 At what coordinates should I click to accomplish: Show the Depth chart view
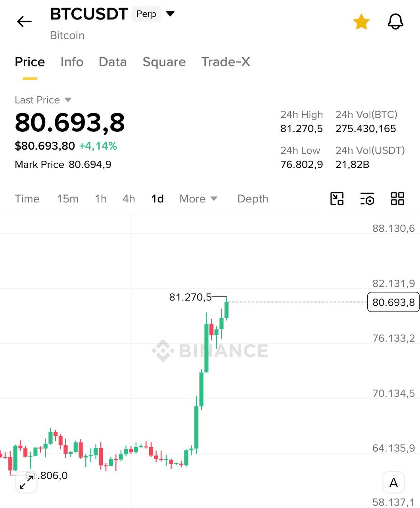point(253,198)
